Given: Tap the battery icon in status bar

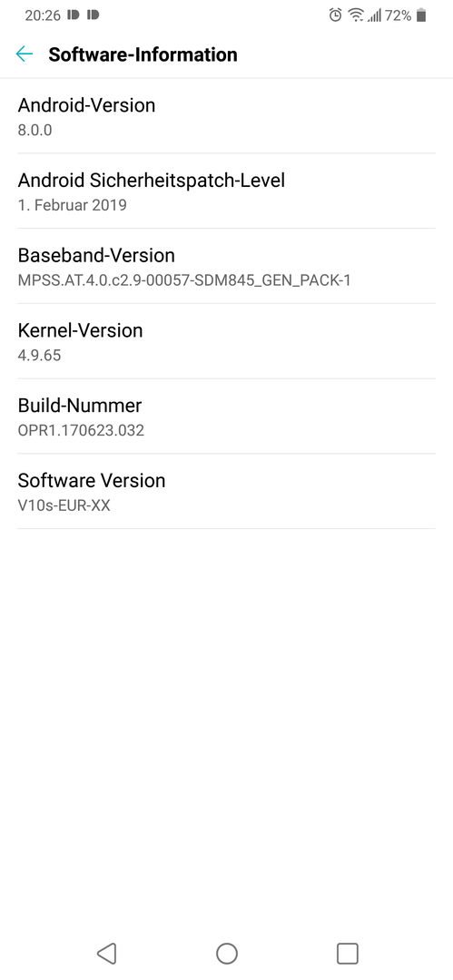Looking at the screenshot, I should pyautogui.click(x=421, y=15).
